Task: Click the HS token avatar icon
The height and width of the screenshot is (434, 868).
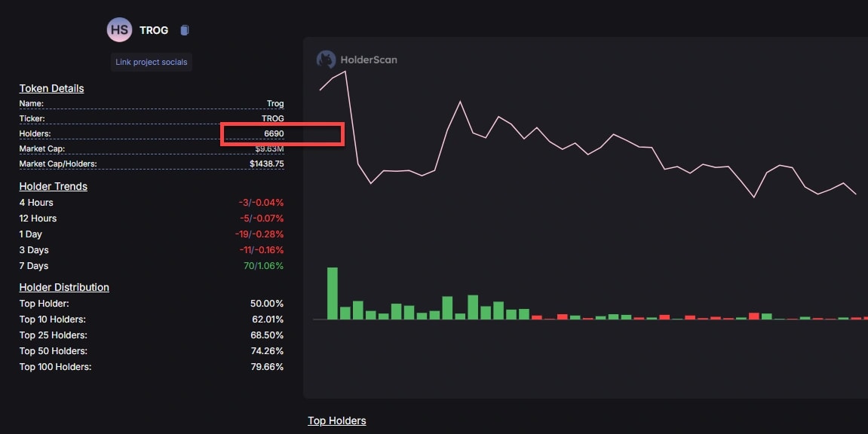Action: point(120,30)
